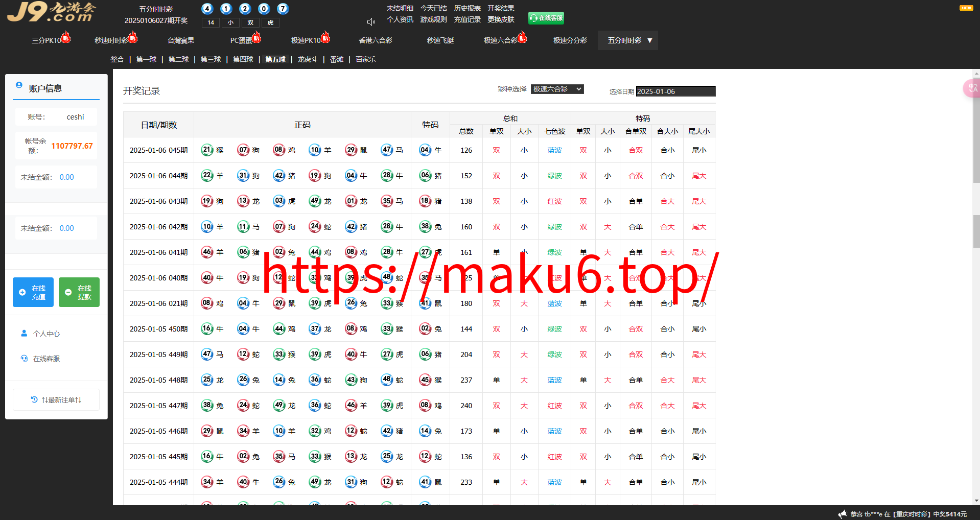
Task: Select 极速六合彩 game tab
Action: tap(501, 40)
